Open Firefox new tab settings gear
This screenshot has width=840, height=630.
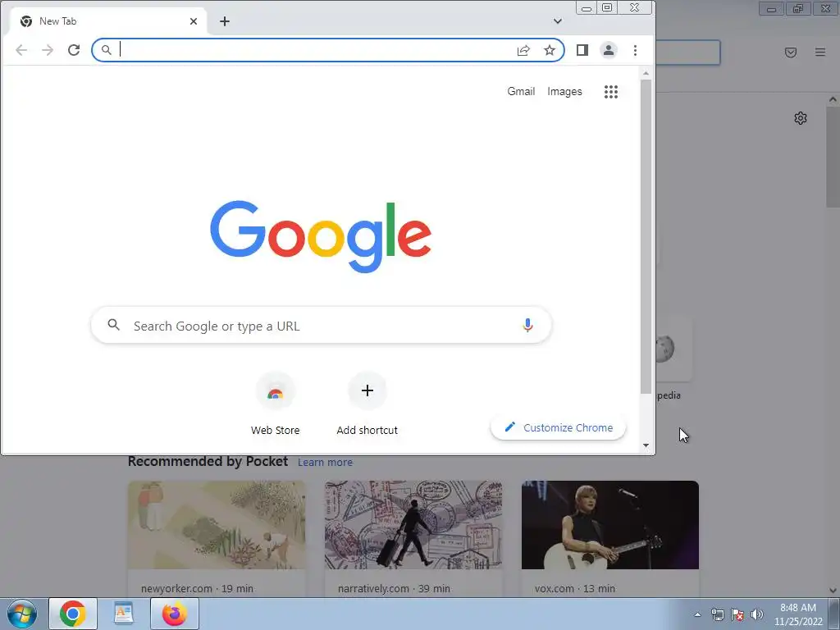(801, 118)
